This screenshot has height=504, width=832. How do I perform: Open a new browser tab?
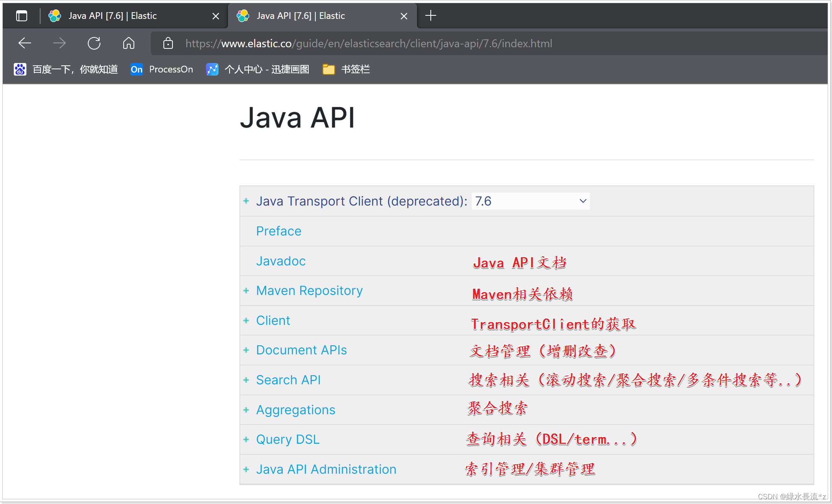431,16
